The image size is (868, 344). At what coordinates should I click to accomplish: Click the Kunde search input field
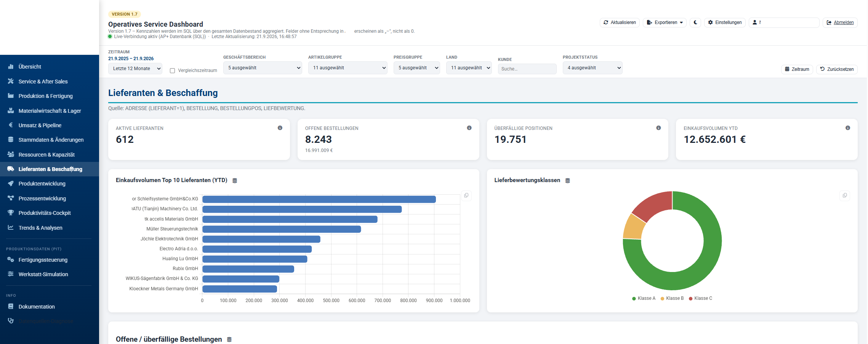coord(527,69)
